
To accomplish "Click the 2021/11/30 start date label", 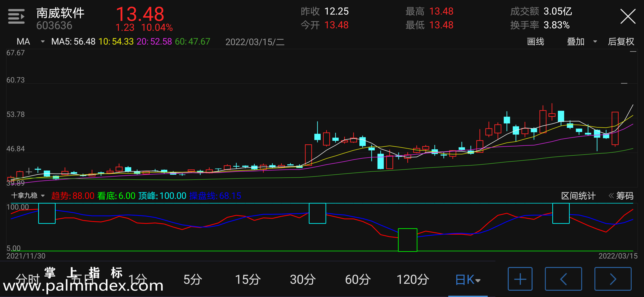I will pos(26,256).
